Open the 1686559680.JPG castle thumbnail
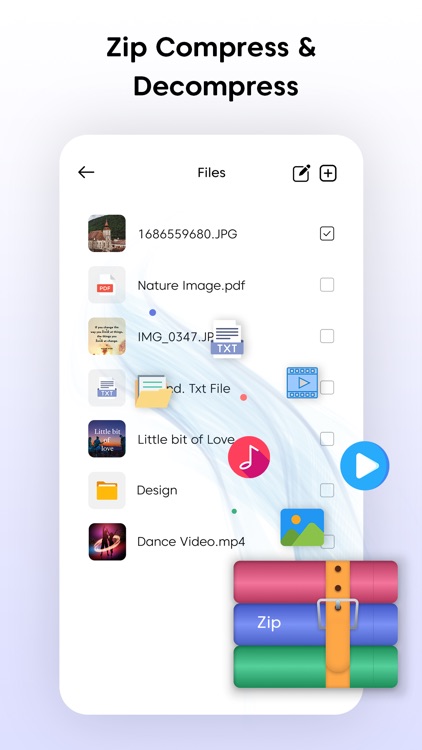Screen dimensions: 422x750 [x=107, y=233]
